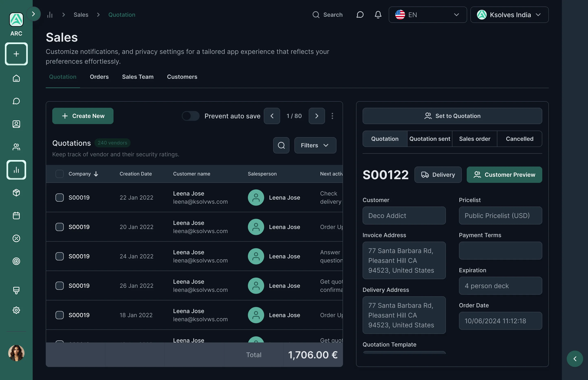The height and width of the screenshot is (380, 588).
Task: Expand the Filters dropdown
Action: coord(315,145)
